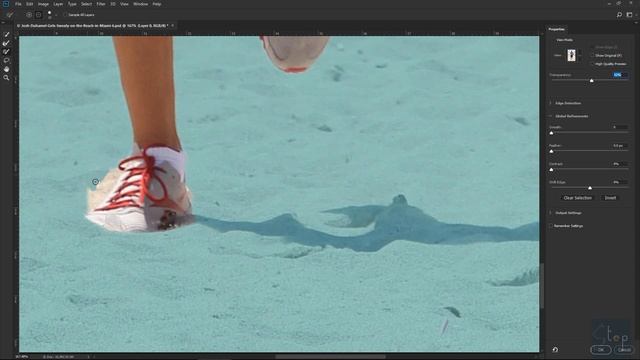Click the Feather slider handle
The width and height of the screenshot is (640, 360).
[551, 151]
